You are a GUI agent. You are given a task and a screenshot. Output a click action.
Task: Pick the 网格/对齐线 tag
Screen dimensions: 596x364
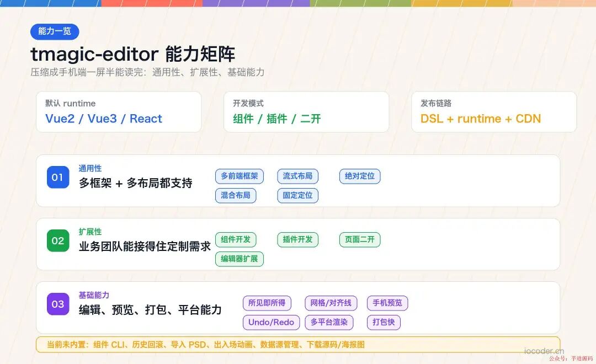(x=331, y=303)
